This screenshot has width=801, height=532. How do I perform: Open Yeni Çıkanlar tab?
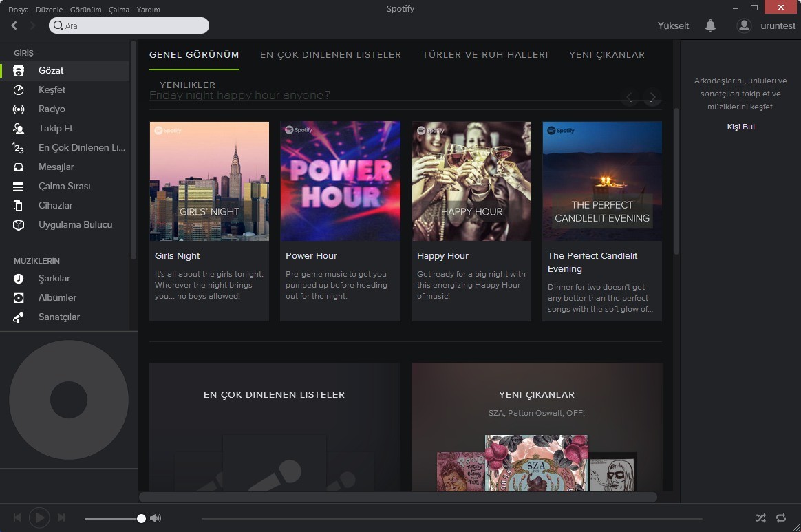click(x=607, y=54)
